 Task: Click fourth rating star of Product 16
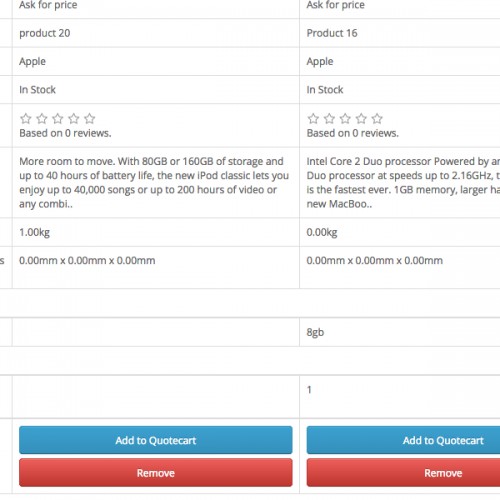(361, 119)
